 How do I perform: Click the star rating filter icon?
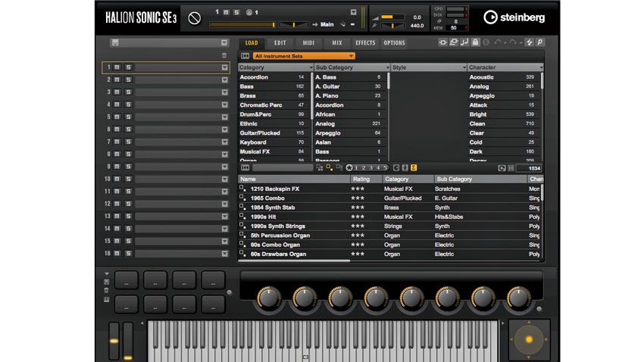pos(349,167)
